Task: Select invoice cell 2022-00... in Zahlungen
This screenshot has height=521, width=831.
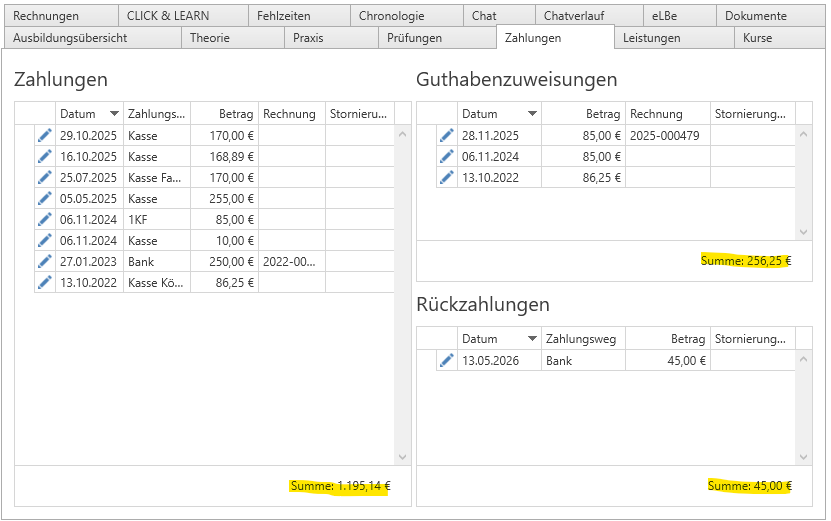Action: tap(292, 262)
